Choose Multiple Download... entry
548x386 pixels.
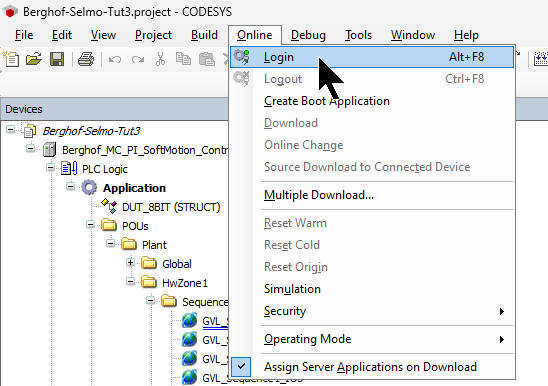point(372,195)
